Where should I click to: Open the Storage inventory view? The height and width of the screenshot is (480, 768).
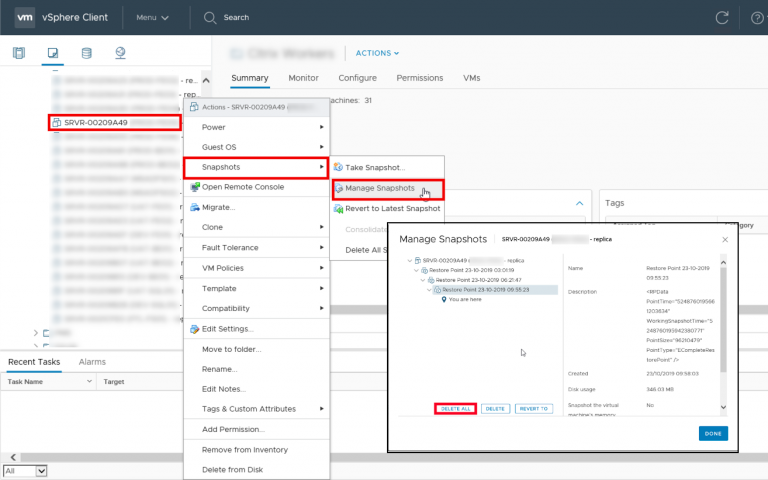(x=86, y=53)
